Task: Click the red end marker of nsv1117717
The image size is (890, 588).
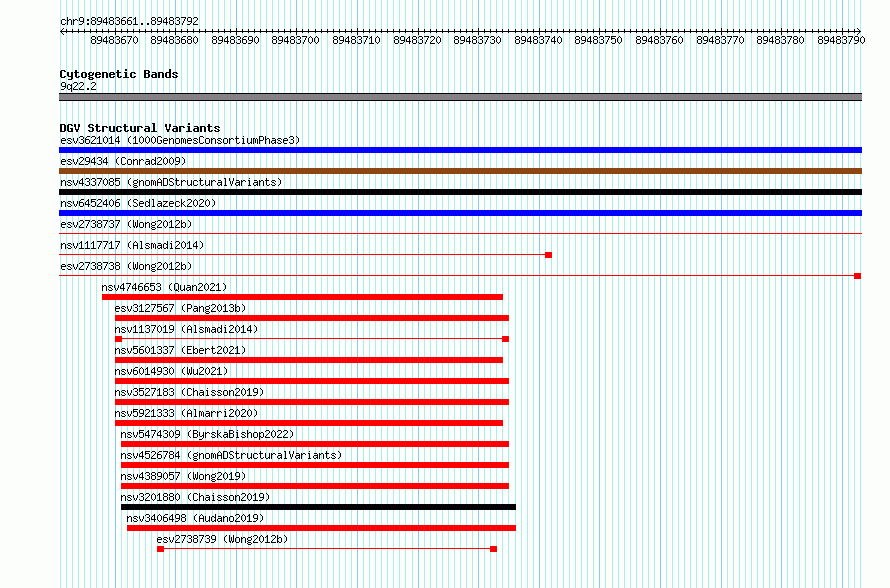Action: pos(548,255)
